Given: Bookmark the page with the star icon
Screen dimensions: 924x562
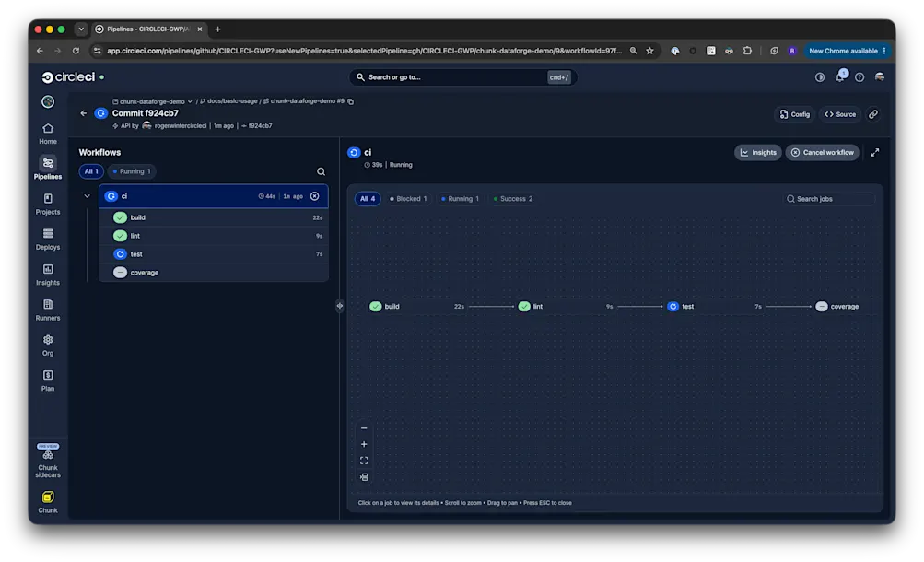Looking at the screenshot, I should tap(650, 52).
